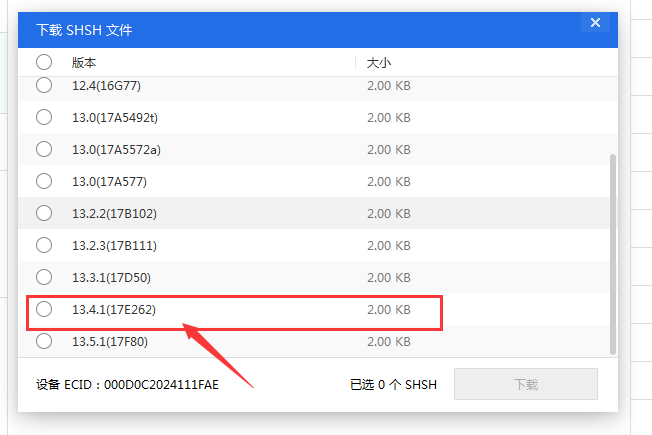Select 13.5.1(17F80) radio button
The image size is (652, 435).
pyautogui.click(x=44, y=341)
